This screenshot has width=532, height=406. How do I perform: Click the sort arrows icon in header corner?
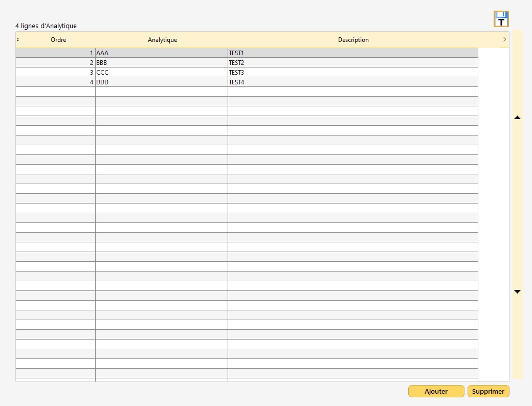18,40
